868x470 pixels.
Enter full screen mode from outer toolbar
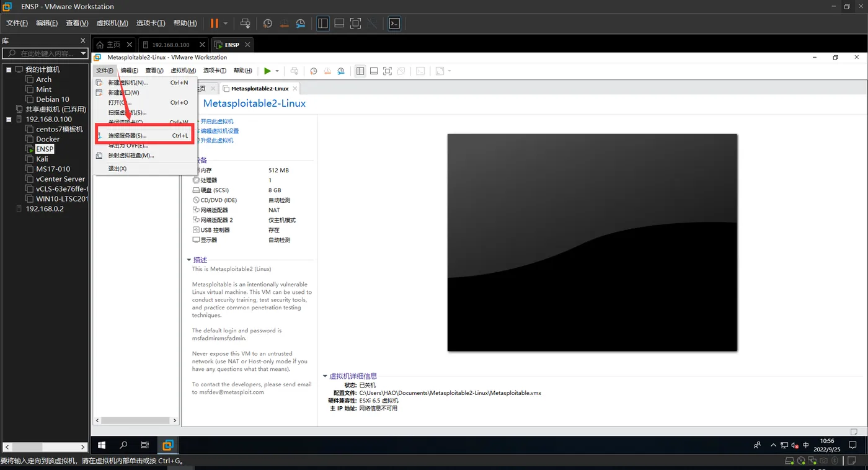click(356, 24)
